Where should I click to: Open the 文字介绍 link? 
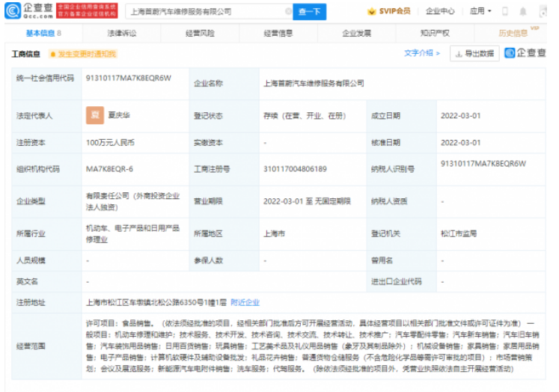point(422,53)
